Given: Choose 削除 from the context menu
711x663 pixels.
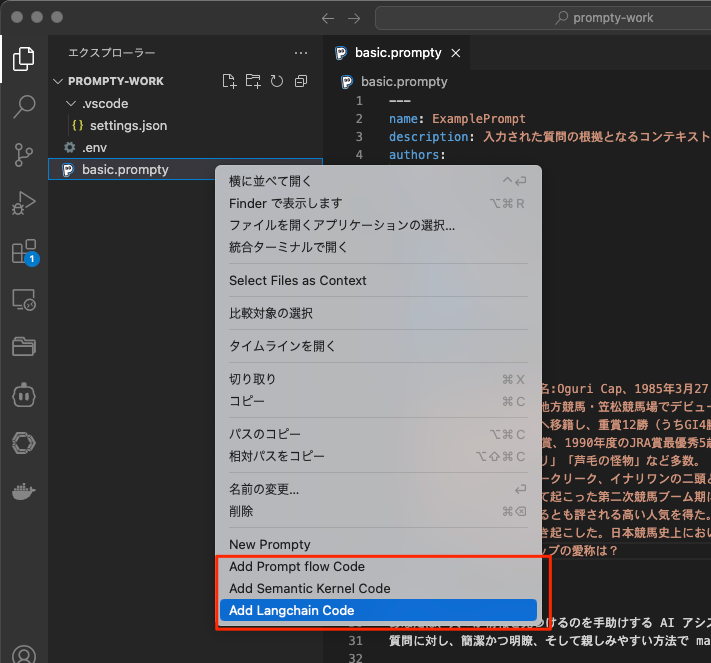Looking at the screenshot, I should (378, 512).
